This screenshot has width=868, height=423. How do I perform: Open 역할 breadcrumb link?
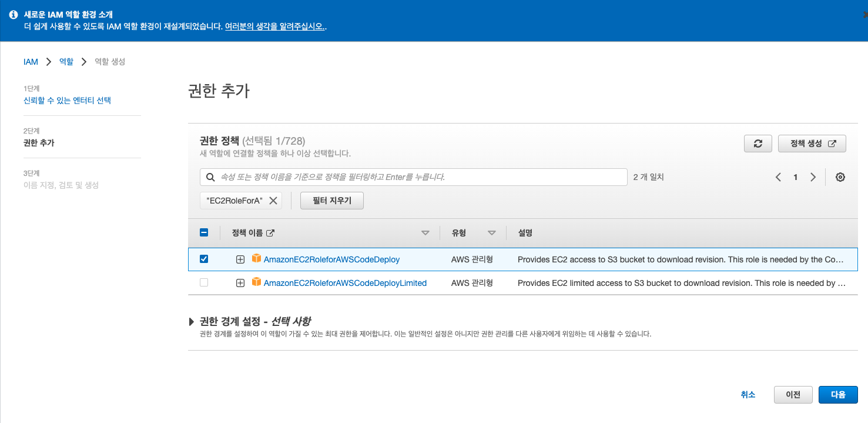66,62
